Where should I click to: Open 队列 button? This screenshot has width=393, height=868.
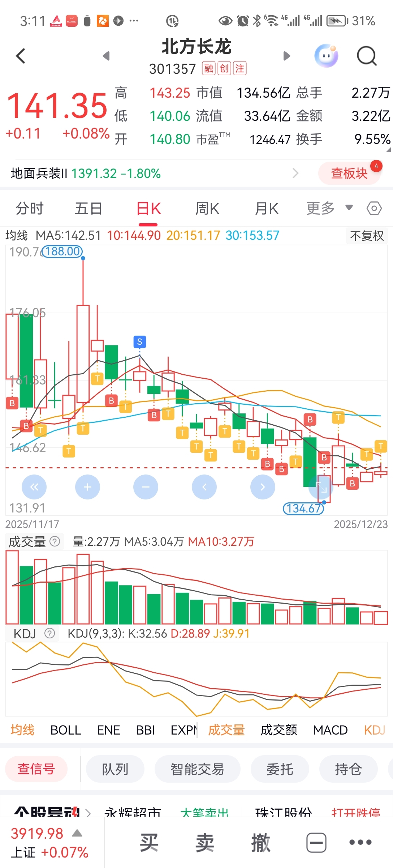115,769
